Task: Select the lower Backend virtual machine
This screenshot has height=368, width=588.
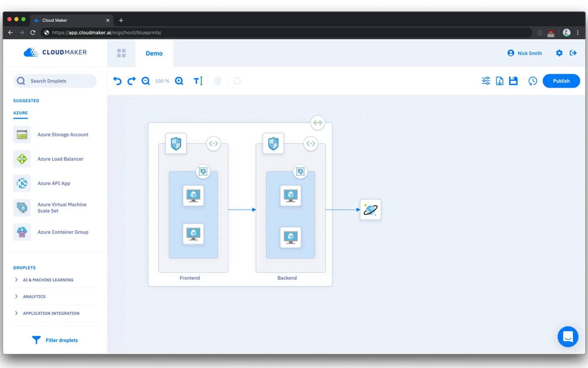Action: coord(291,237)
